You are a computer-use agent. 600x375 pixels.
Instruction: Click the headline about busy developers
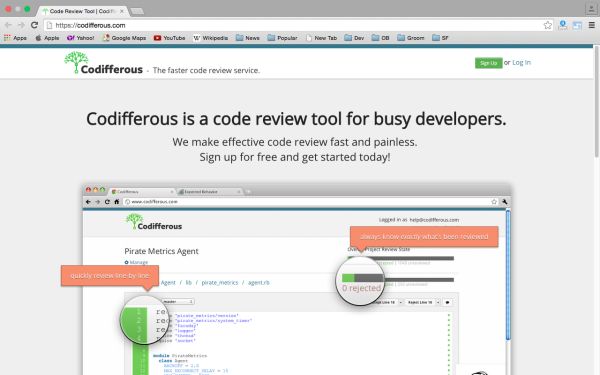(296, 119)
